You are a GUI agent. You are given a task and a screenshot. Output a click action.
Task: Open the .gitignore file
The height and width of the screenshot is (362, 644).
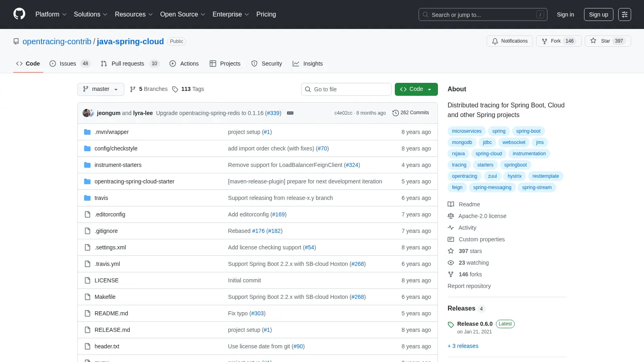click(x=106, y=231)
